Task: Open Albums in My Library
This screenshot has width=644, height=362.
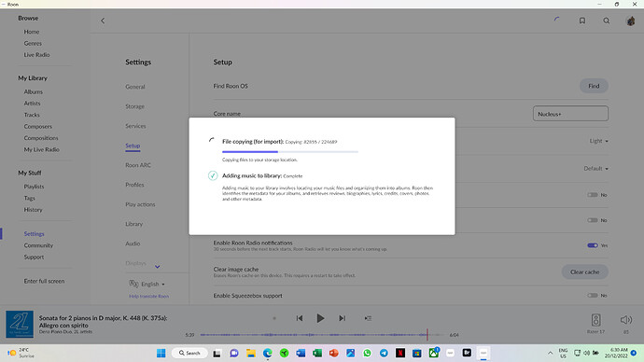Action: [x=34, y=92]
